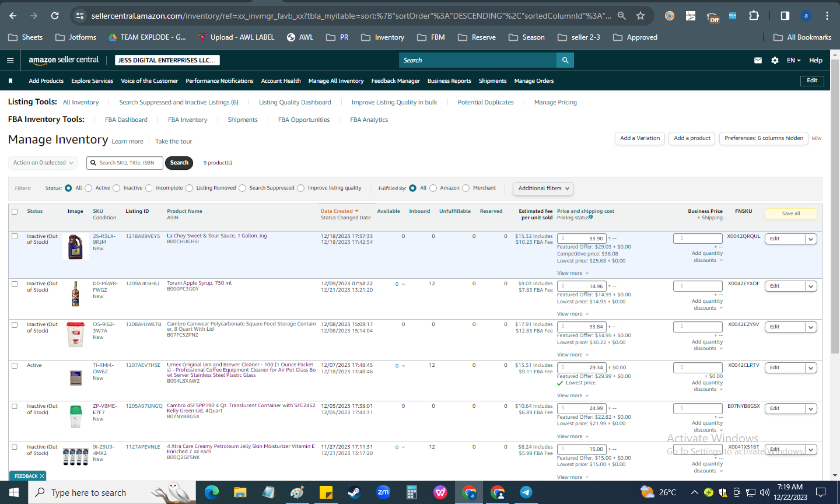Expand Available dropdown for Torani row
The width and height of the screenshot is (840, 504).
[x=400, y=284]
